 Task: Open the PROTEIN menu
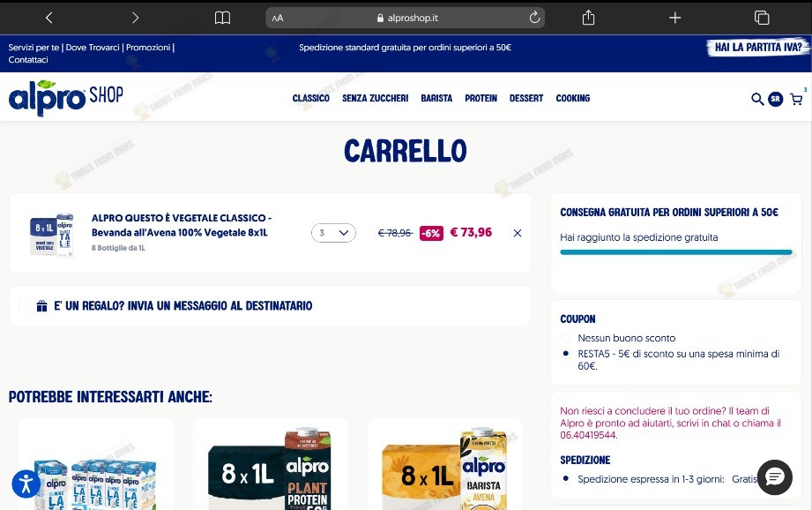tap(480, 98)
